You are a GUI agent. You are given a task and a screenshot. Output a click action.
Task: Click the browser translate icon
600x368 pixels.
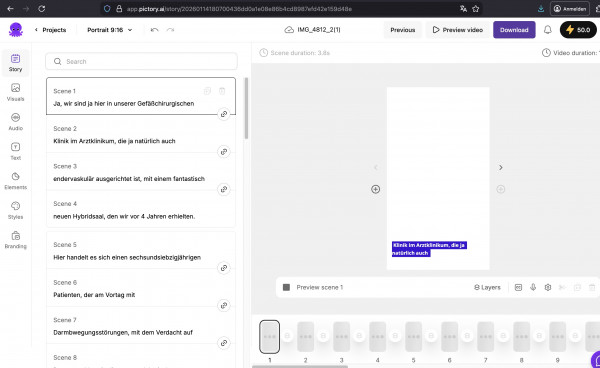tap(463, 8)
